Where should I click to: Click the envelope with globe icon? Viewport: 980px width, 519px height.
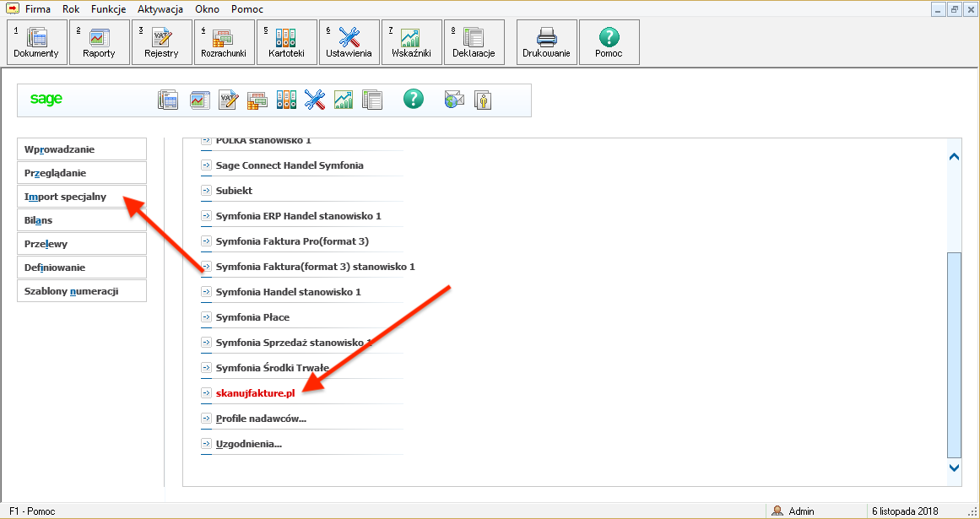[454, 100]
